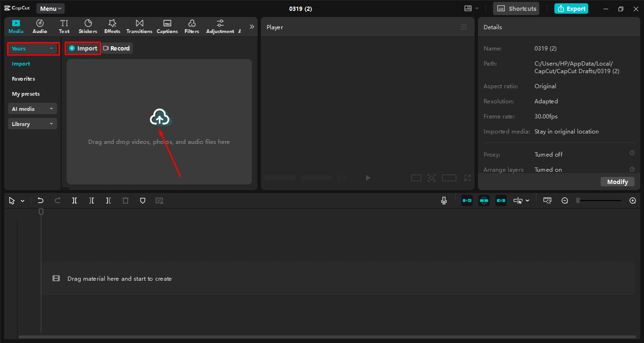Screen dimensions: 644x343
Task: Select the Split tool in the timeline toolbar
Action: coord(74,200)
